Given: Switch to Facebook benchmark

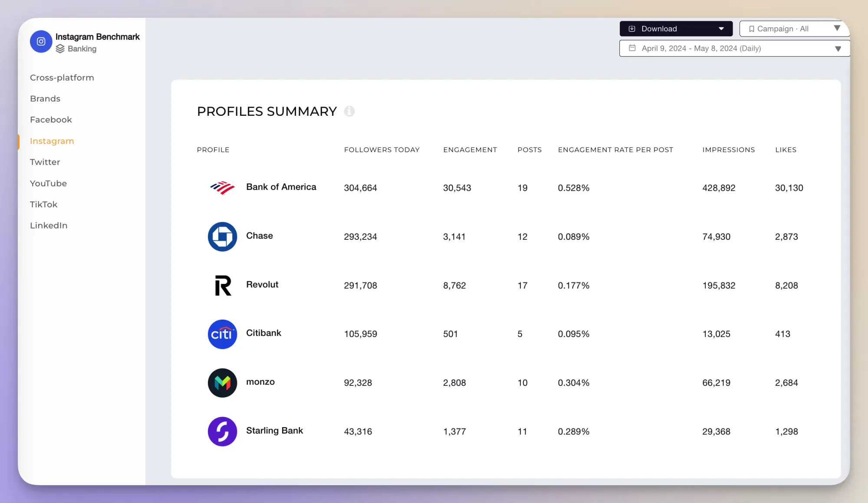Looking at the screenshot, I should click(51, 120).
